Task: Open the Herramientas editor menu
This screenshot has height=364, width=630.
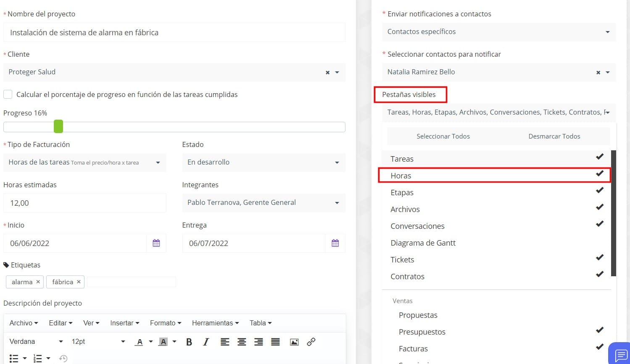Action: pos(215,323)
